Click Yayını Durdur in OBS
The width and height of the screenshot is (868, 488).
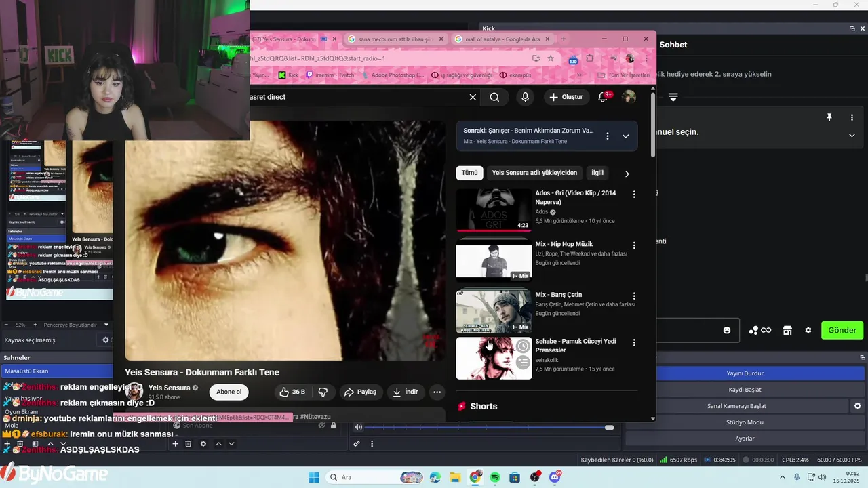pos(745,373)
